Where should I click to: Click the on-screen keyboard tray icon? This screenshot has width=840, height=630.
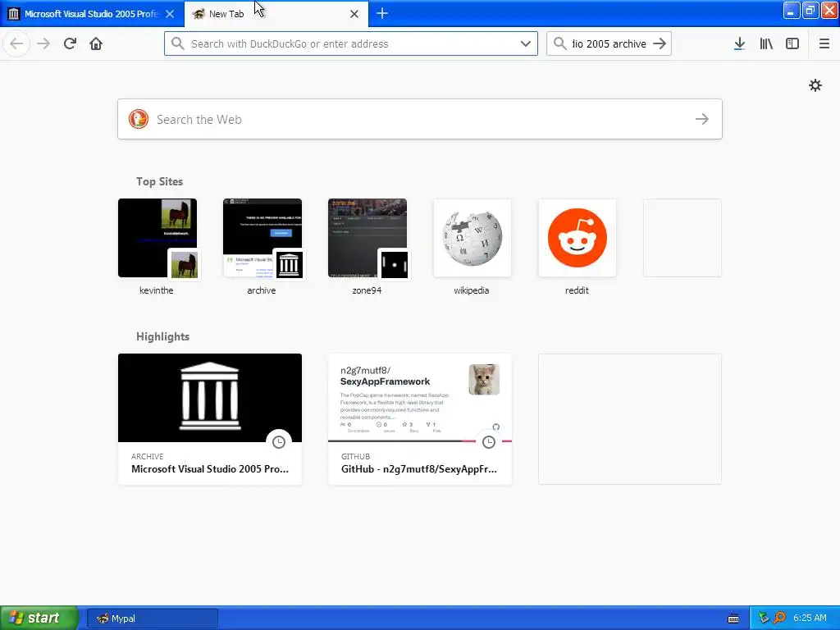733,619
